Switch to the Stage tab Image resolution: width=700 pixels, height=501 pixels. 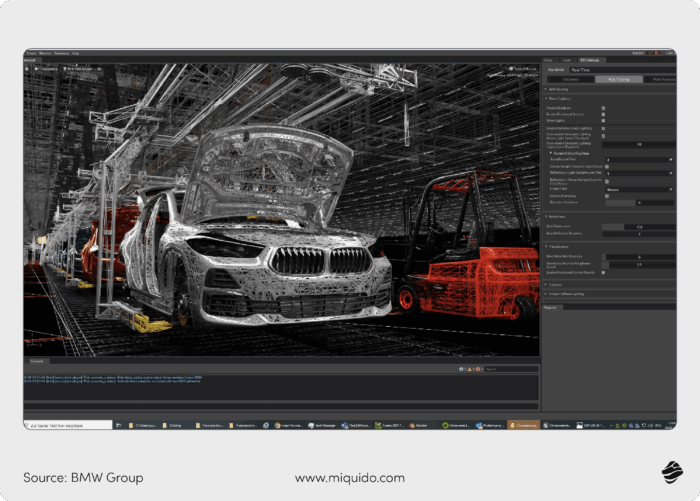click(549, 60)
